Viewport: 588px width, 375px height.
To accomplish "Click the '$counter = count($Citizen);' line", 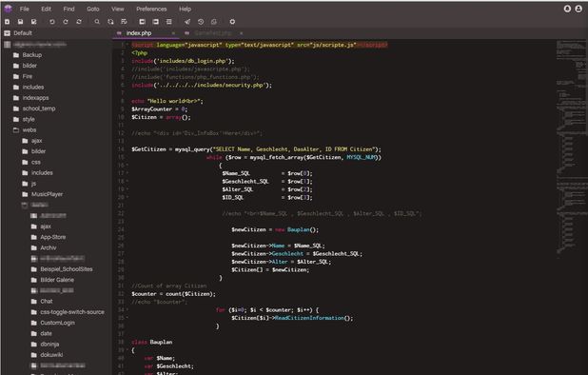I will pyautogui.click(x=173, y=294).
